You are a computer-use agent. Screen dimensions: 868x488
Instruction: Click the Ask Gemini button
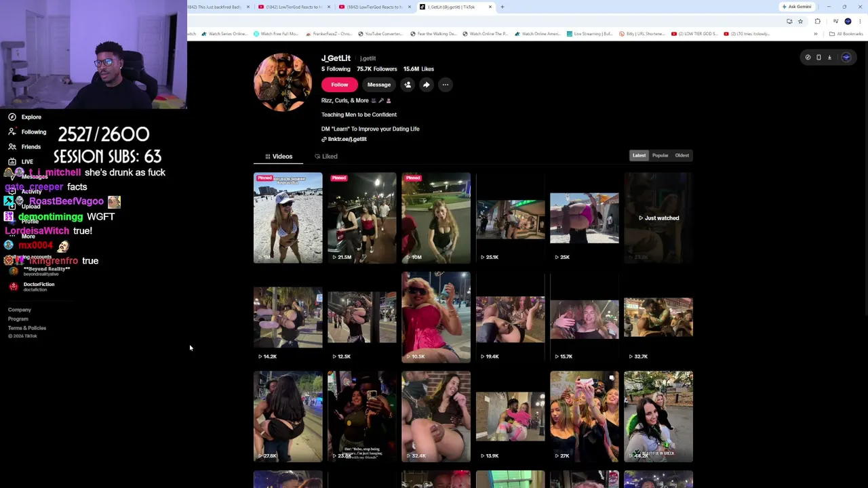[x=797, y=7]
